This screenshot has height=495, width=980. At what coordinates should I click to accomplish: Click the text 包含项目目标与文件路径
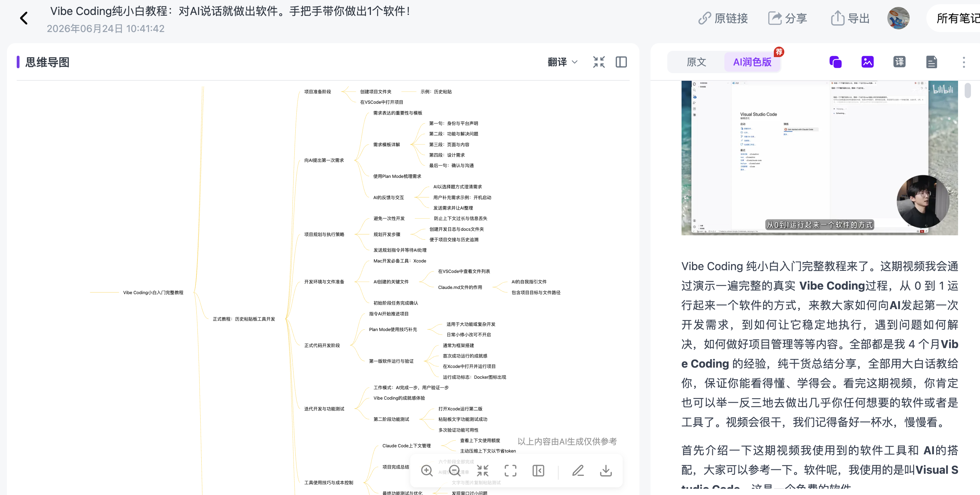536,292
